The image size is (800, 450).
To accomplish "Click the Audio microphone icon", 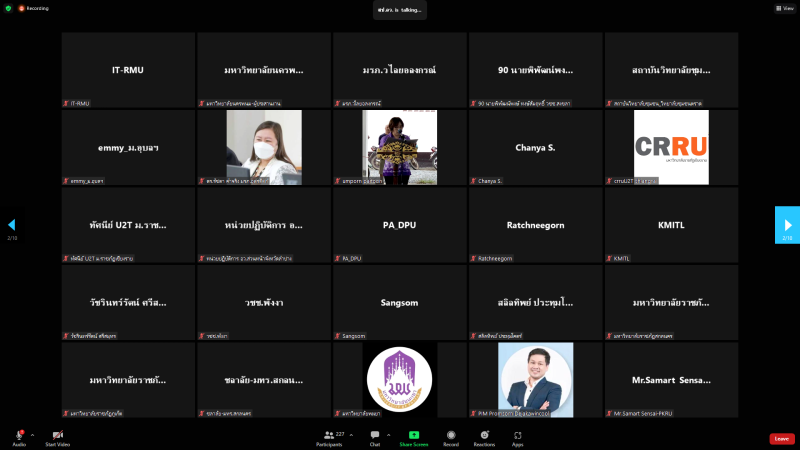I will [19, 435].
